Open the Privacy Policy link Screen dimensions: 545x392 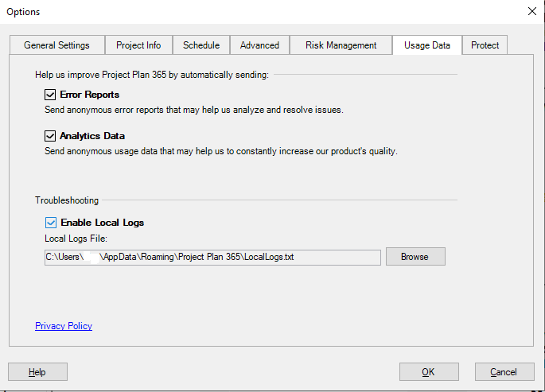[x=64, y=326]
